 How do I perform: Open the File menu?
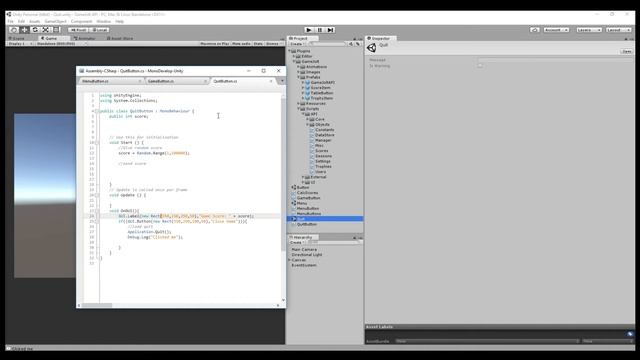10,21
